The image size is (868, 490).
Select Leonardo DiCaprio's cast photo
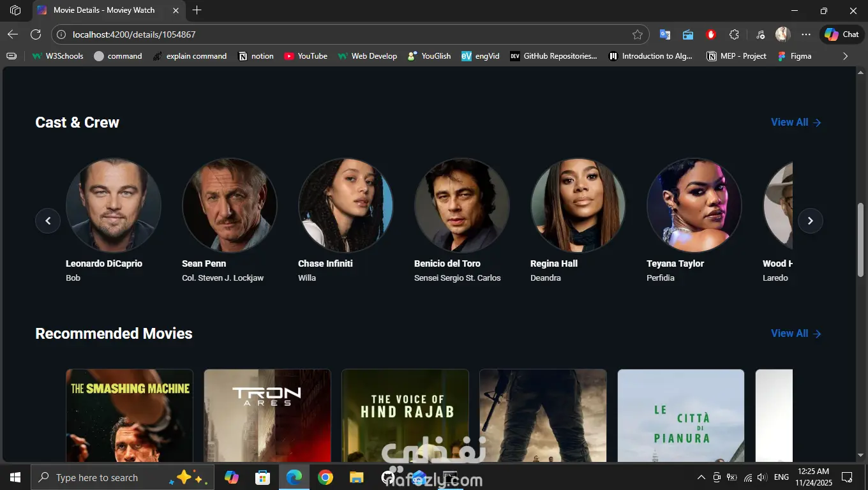(x=114, y=205)
